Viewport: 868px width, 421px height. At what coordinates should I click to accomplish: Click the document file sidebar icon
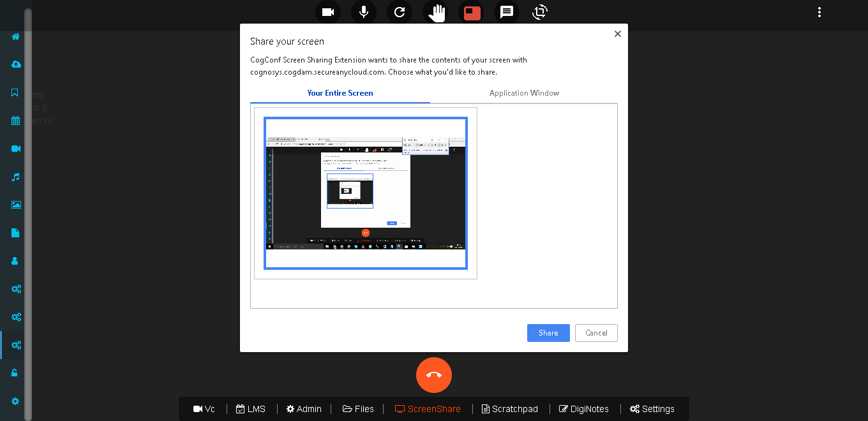[15, 233]
